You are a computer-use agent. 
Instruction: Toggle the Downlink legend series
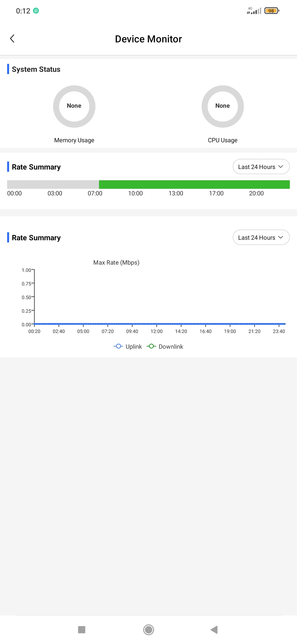click(165, 346)
